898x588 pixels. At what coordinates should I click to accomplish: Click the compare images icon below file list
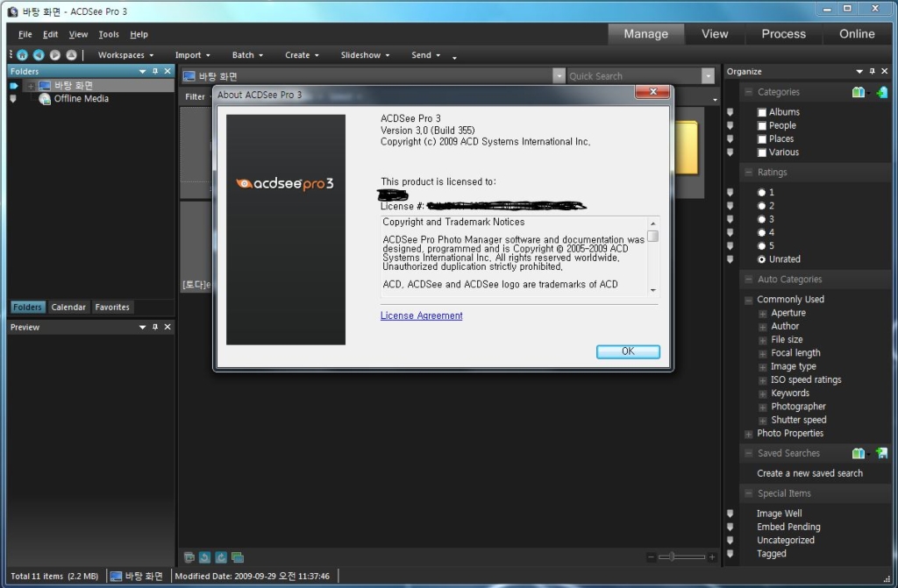(238, 557)
